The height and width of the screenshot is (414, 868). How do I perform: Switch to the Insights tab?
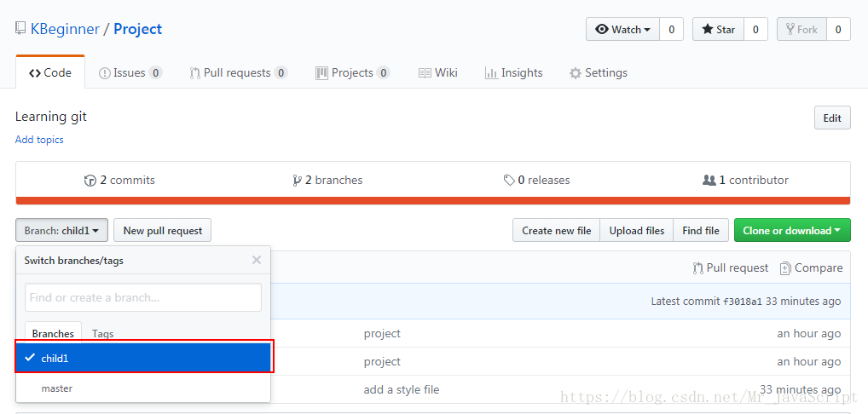coord(513,72)
